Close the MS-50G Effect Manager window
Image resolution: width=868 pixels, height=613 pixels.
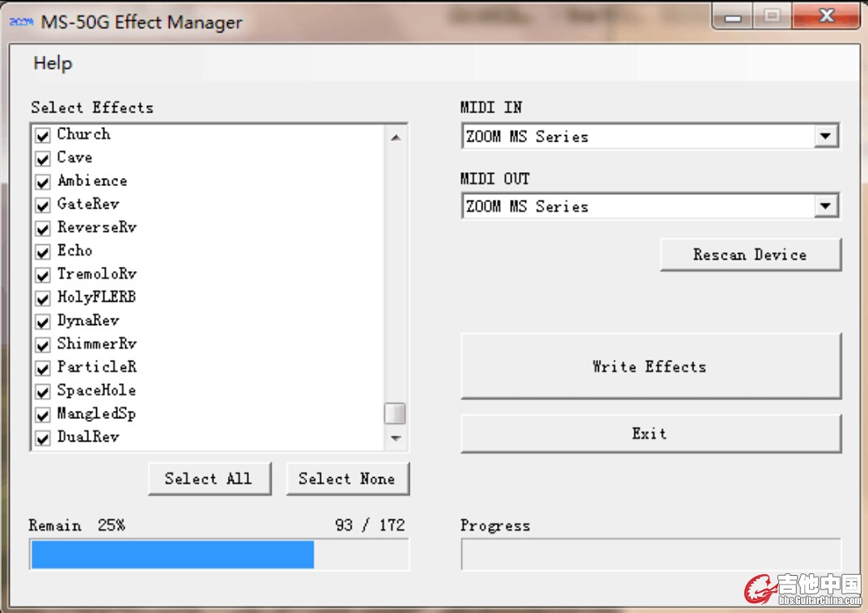[x=826, y=16]
